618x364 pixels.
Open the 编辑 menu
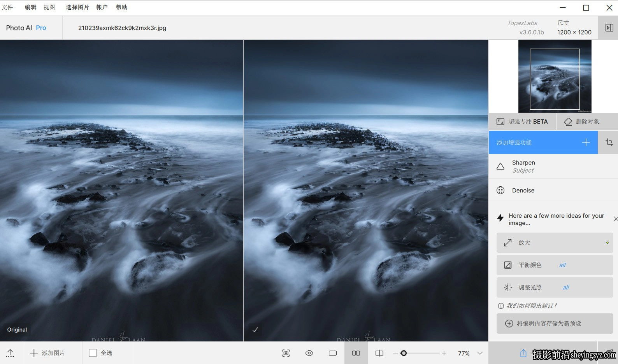coord(30,7)
